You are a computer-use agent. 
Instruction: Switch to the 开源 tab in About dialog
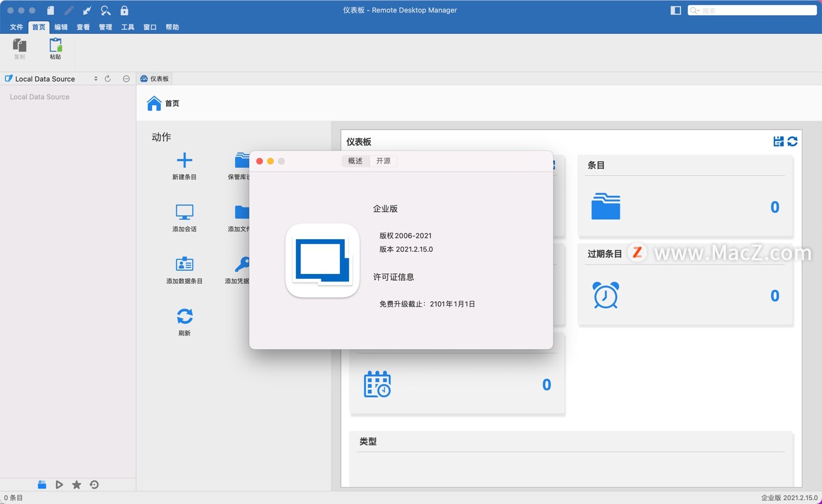click(383, 161)
